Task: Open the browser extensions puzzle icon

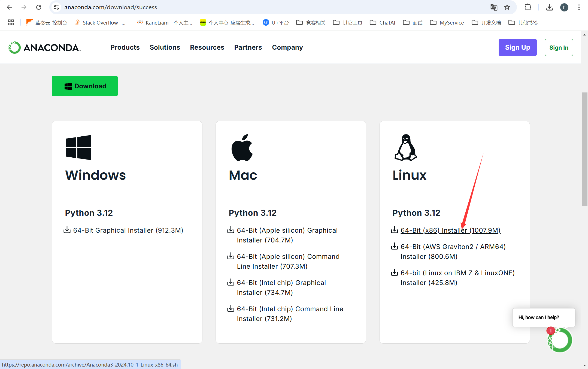Action: point(528,7)
